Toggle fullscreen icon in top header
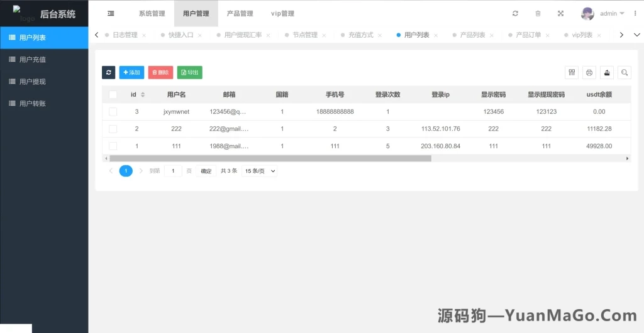 pyautogui.click(x=560, y=14)
